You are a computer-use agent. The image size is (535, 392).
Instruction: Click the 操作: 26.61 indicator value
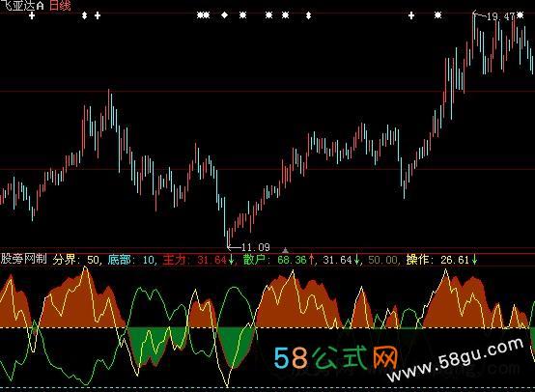pyautogui.click(x=437, y=260)
